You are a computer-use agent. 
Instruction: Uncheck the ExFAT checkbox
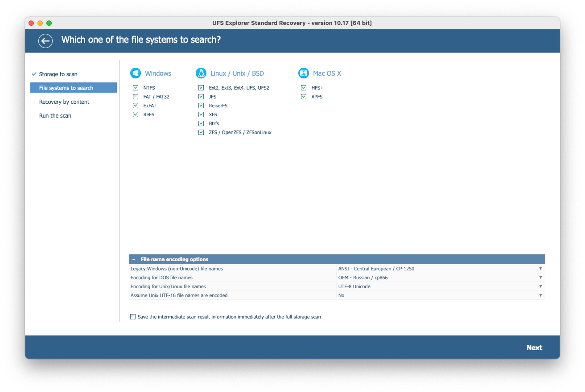coord(136,106)
